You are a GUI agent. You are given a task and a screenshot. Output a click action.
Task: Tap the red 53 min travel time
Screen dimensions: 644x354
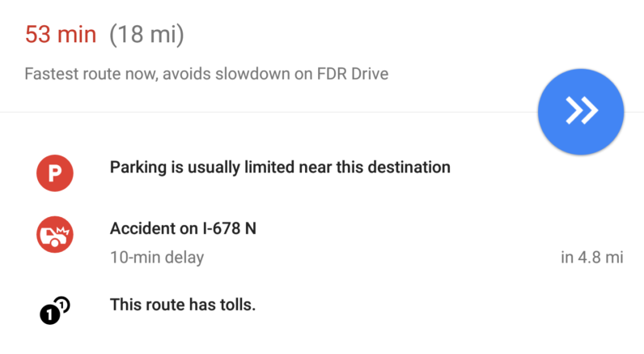click(60, 35)
